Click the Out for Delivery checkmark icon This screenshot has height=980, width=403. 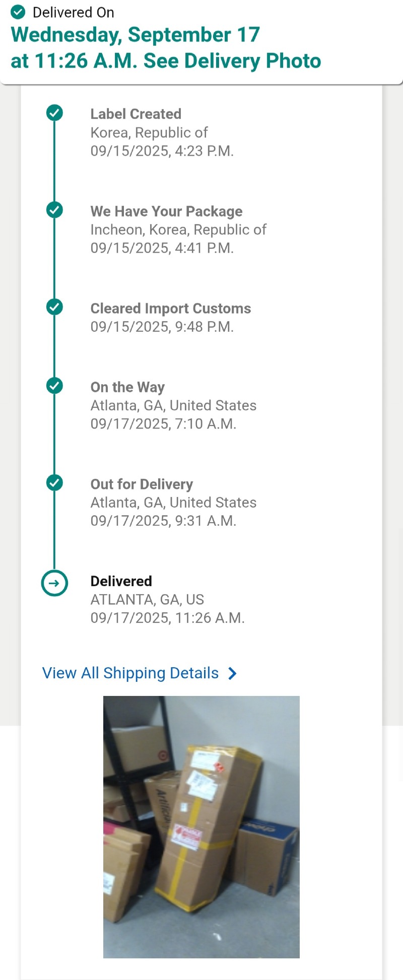pos(54,482)
